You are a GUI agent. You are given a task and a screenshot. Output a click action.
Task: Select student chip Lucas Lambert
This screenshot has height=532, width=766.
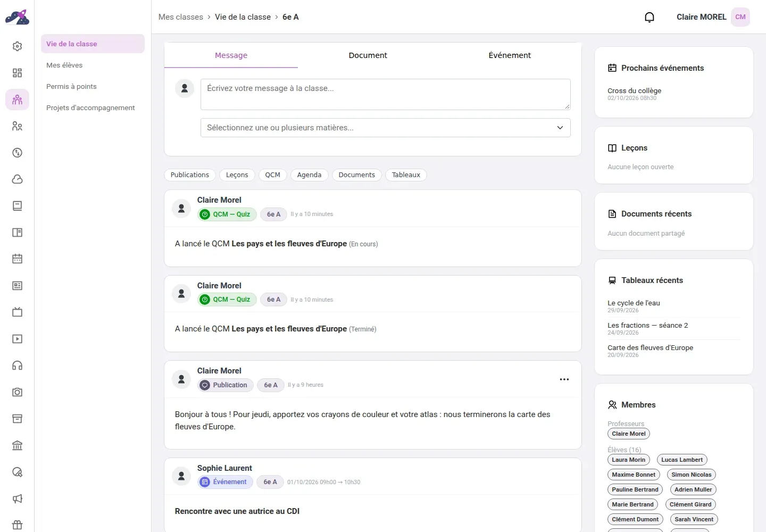tap(682, 460)
